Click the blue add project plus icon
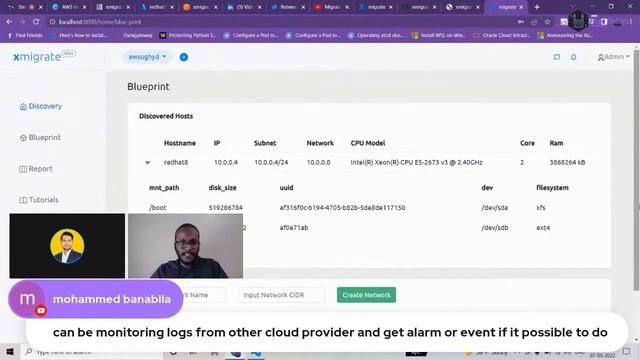This screenshot has width=640, height=360. [x=184, y=57]
